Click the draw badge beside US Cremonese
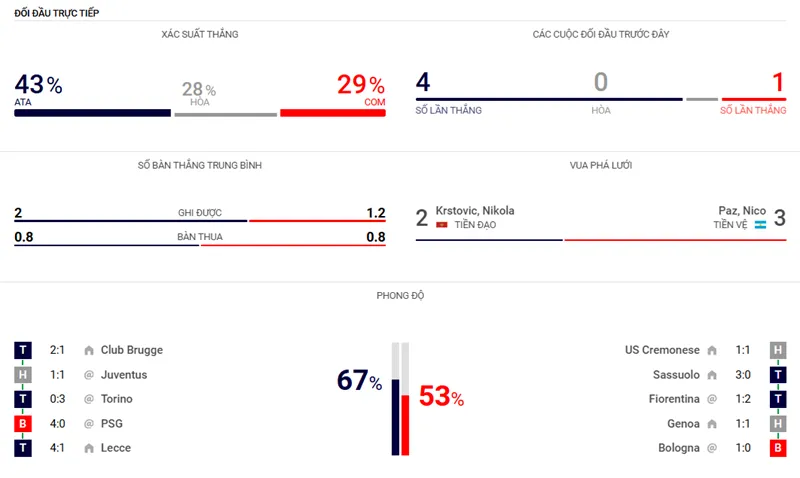The height and width of the screenshot is (478, 800). tap(777, 350)
